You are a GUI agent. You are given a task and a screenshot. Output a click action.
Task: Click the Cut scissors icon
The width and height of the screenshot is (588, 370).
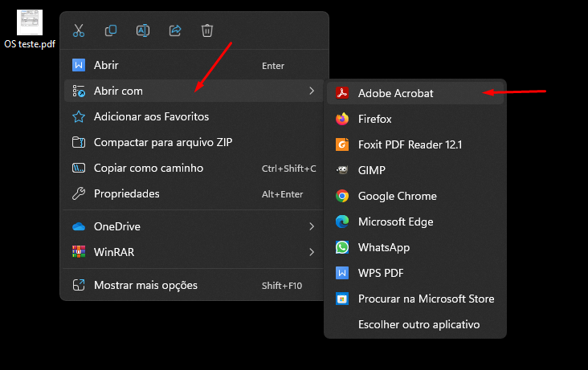79,30
